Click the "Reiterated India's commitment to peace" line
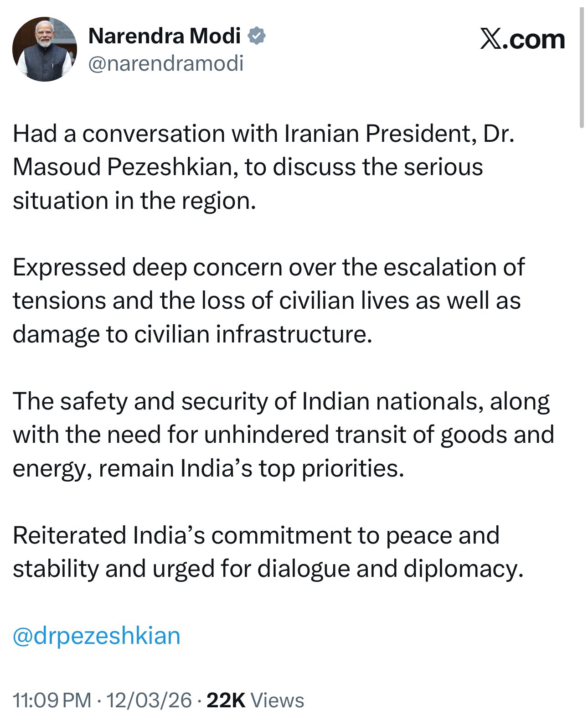This screenshot has height=726, width=588. click(x=256, y=535)
